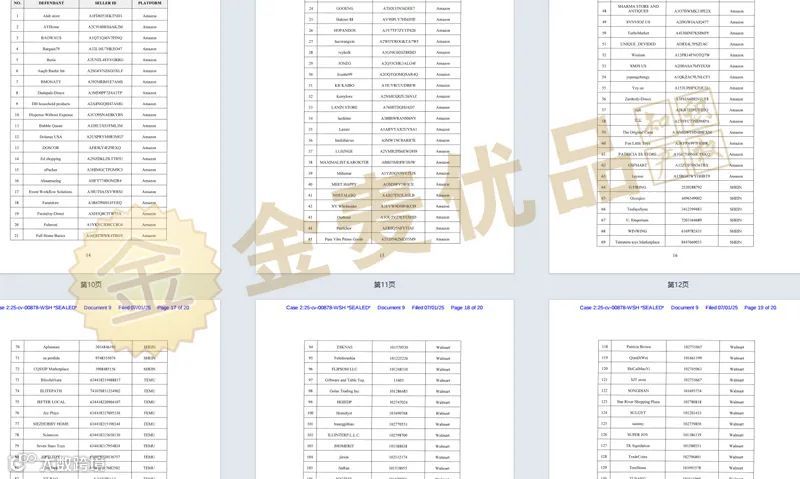The width and height of the screenshot is (800, 479).
Task: Click the 第10页 page label
Action: (91, 285)
